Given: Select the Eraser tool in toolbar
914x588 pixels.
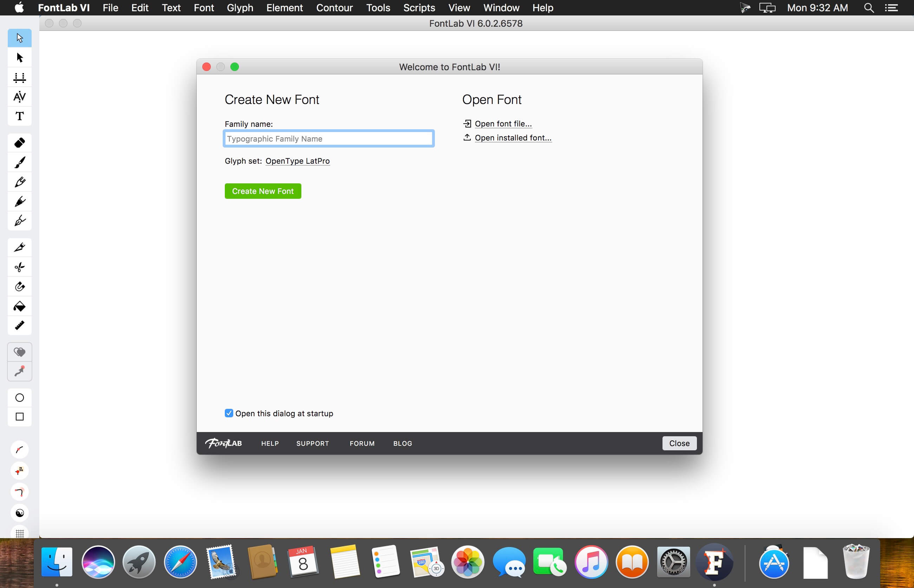Looking at the screenshot, I should pyautogui.click(x=19, y=143).
